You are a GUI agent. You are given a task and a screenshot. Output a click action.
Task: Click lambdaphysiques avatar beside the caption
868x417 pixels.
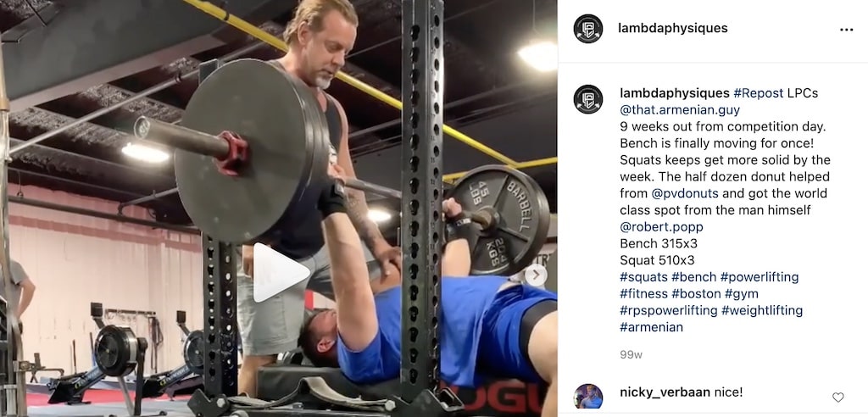588,100
